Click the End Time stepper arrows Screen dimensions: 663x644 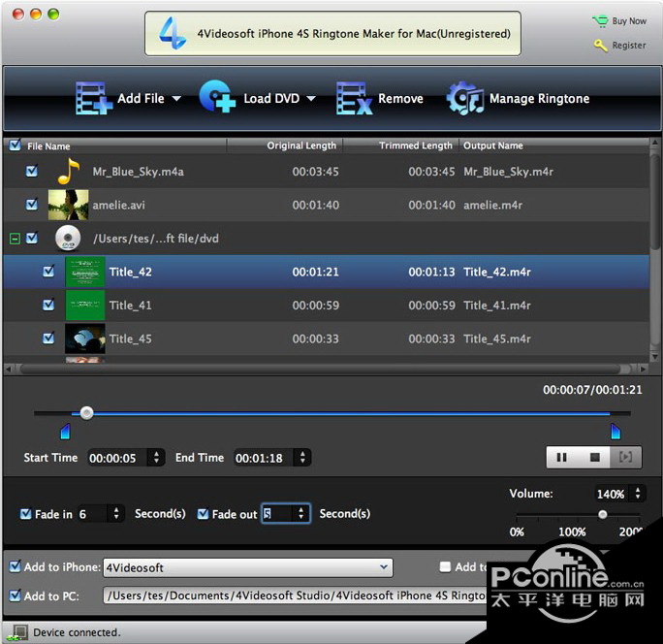(302, 458)
